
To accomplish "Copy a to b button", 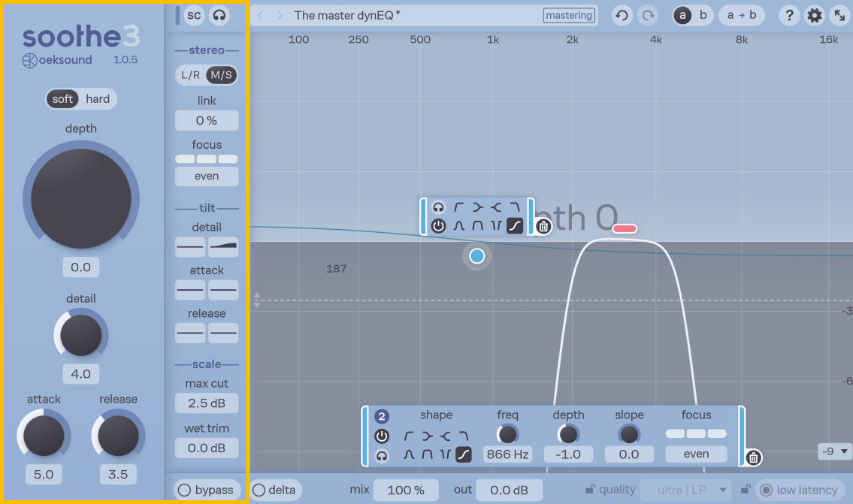I will pos(742,15).
